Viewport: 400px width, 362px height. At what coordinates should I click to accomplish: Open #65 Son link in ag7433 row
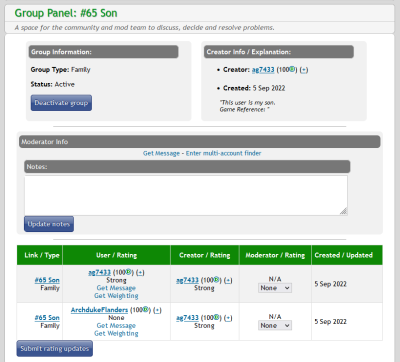[x=47, y=280]
